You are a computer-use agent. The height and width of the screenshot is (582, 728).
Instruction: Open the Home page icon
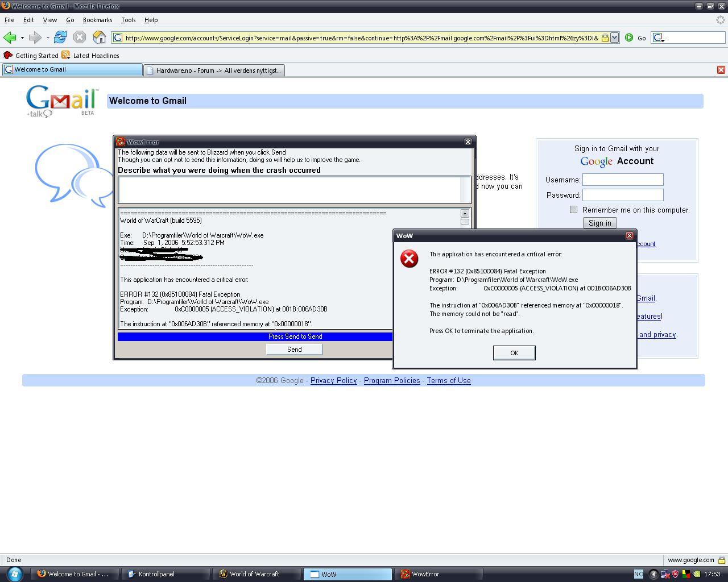(100, 38)
